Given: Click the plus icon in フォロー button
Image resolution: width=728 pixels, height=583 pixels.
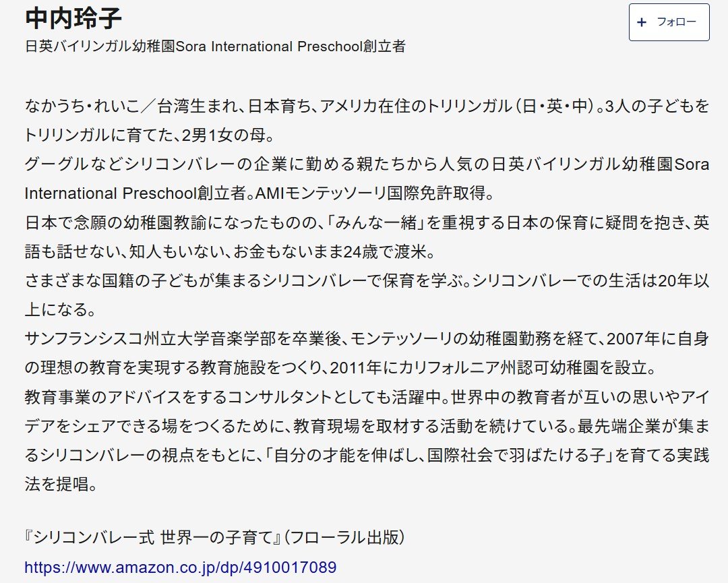Looking at the screenshot, I should pyautogui.click(x=642, y=22).
